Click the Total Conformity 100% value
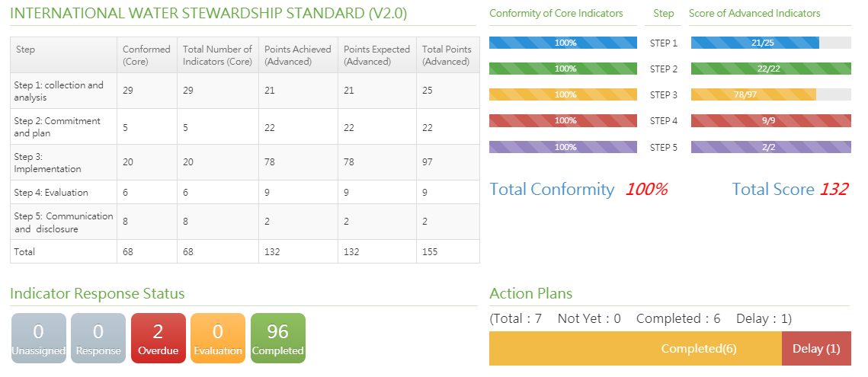 tap(646, 190)
